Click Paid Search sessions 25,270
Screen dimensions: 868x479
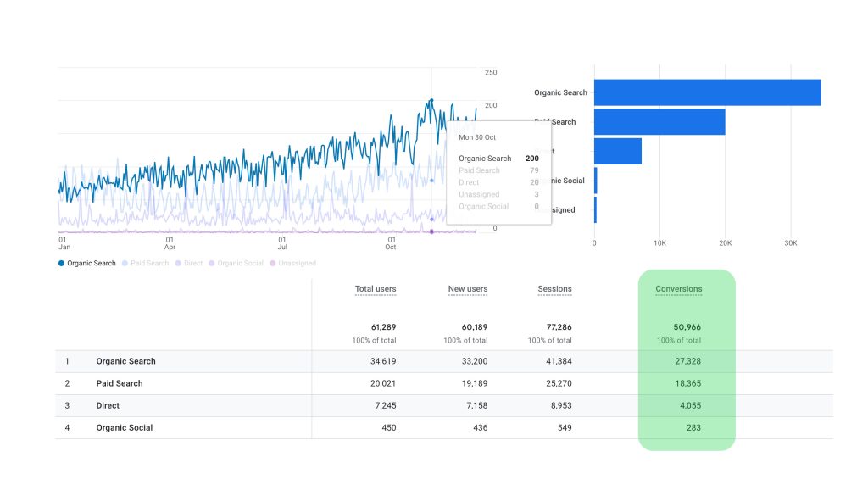tap(559, 383)
